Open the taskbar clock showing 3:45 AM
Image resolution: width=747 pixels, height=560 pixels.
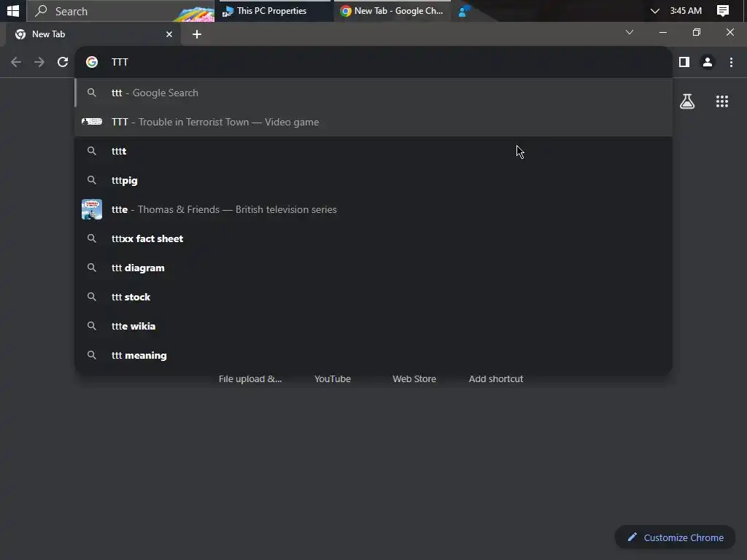686,11
